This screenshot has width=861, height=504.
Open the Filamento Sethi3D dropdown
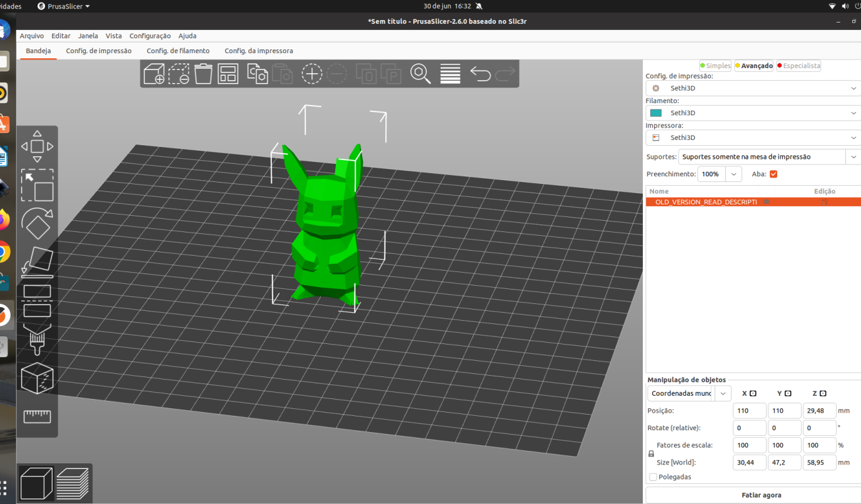coord(753,113)
